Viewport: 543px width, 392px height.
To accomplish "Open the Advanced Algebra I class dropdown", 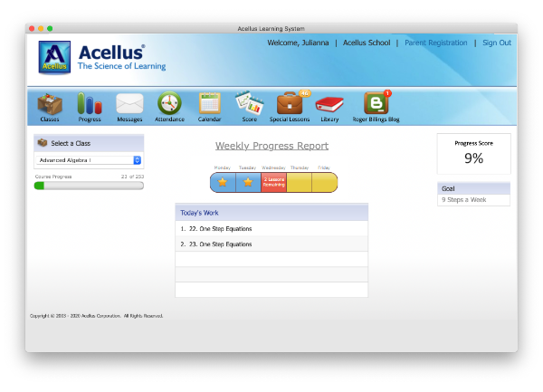I will coord(89,160).
